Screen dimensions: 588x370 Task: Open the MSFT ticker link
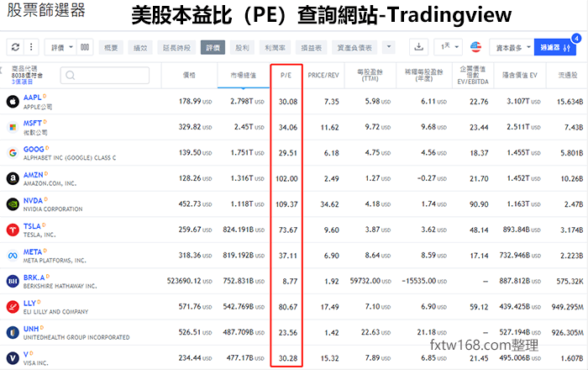click(x=33, y=123)
